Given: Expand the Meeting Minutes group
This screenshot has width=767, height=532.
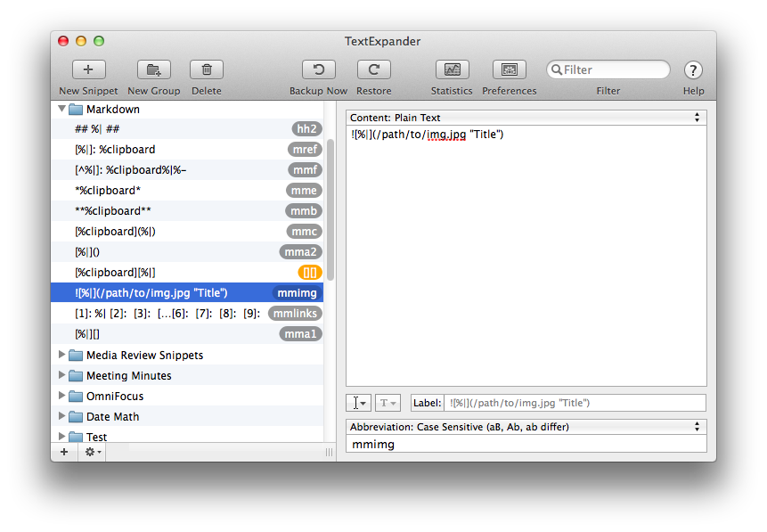Looking at the screenshot, I should click(x=61, y=375).
